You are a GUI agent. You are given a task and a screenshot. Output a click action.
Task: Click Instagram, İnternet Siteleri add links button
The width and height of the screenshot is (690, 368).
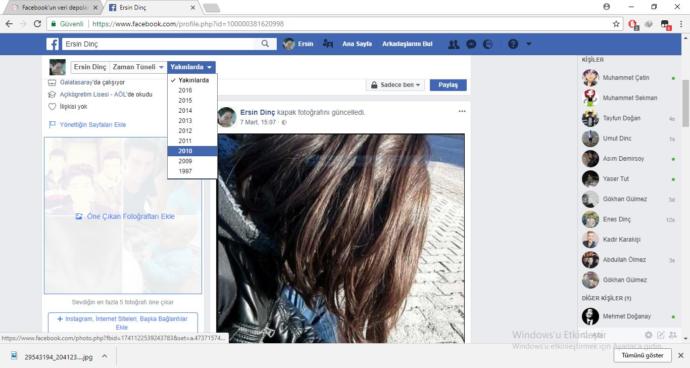pos(123,323)
